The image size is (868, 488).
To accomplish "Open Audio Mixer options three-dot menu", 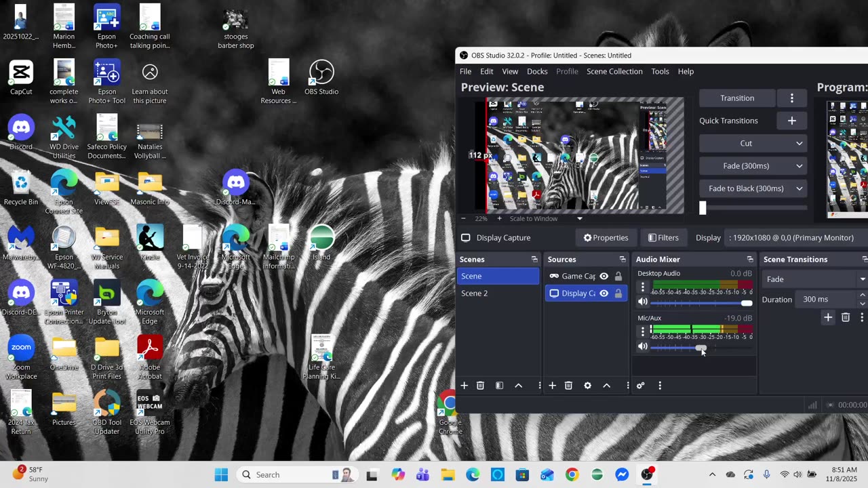I will click(x=660, y=386).
